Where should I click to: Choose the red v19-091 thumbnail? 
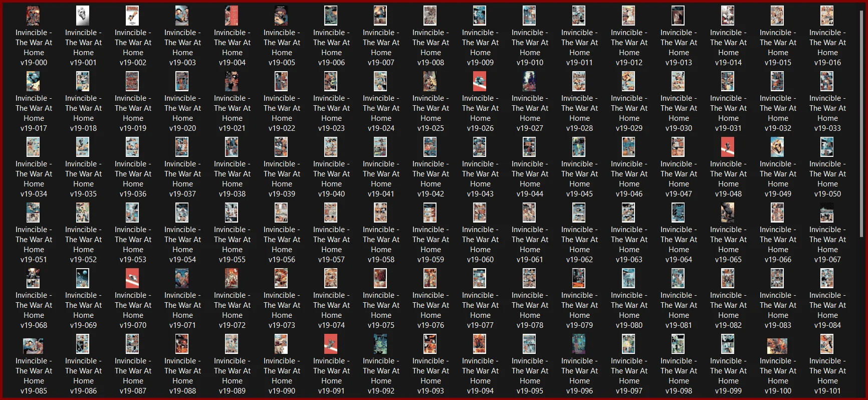[331, 344]
